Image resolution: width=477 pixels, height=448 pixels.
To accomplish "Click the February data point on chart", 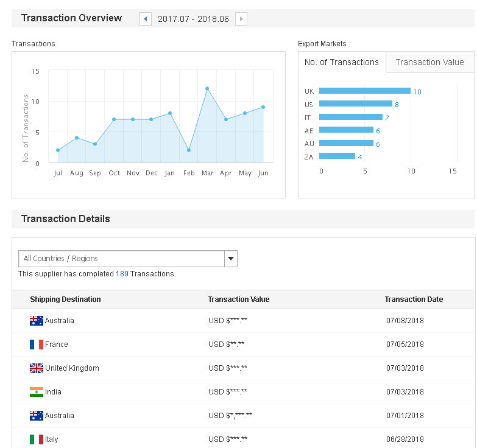I will click(x=189, y=150).
